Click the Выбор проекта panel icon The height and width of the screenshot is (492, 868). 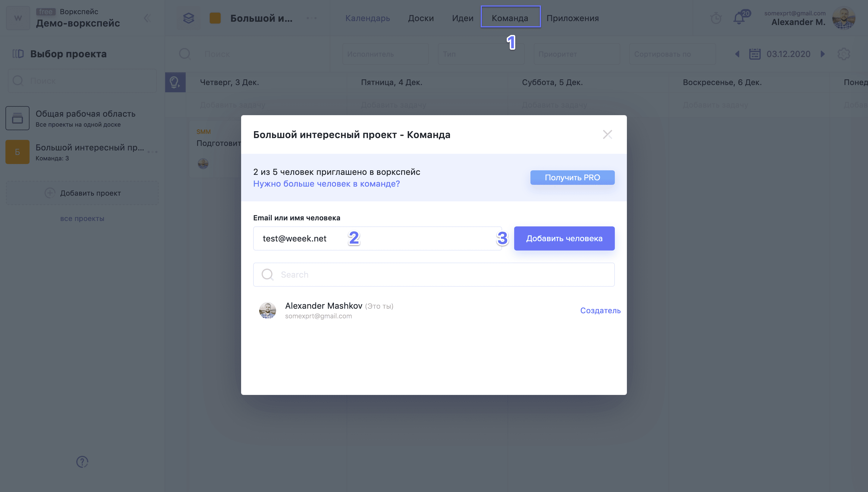tap(18, 54)
